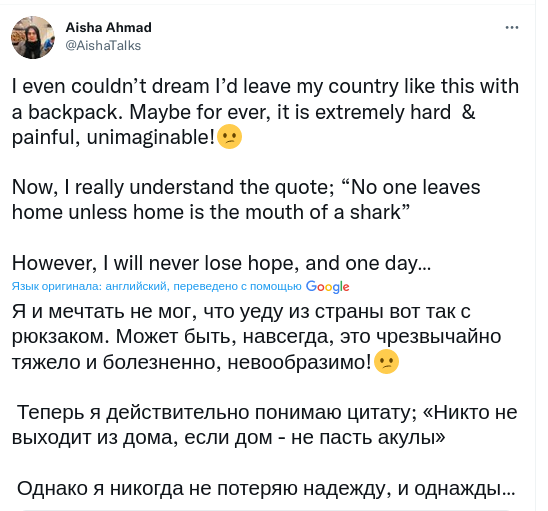Click the Google logo in translation notice
This screenshot has height=511, width=548.
pyautogui.click(x=327, y=287)
